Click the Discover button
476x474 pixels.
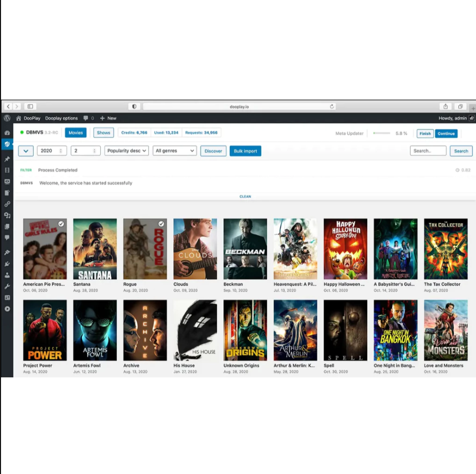click(x=213, y=151)
